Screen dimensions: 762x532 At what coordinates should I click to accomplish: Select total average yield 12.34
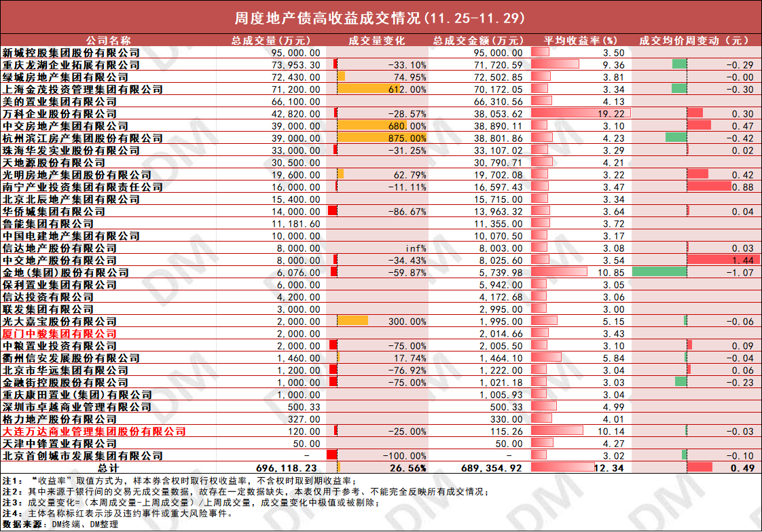pyautogui.click(x=609, y=468)
